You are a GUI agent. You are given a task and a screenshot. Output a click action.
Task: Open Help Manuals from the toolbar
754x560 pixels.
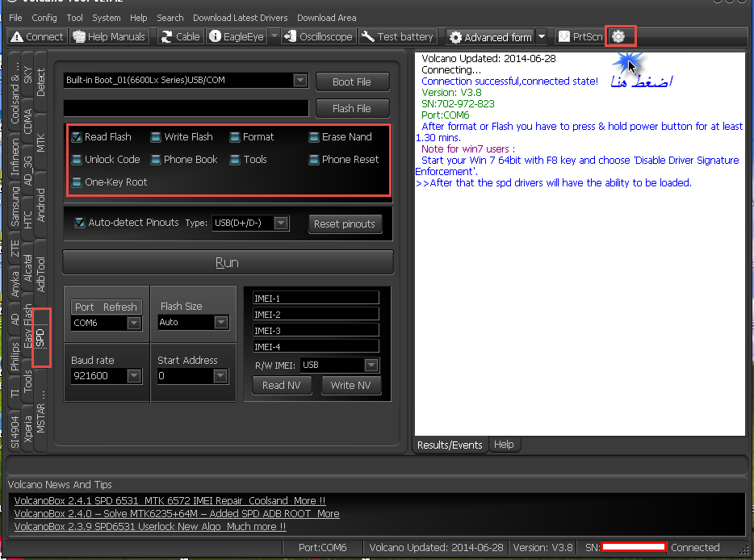(x=109, y=36)
